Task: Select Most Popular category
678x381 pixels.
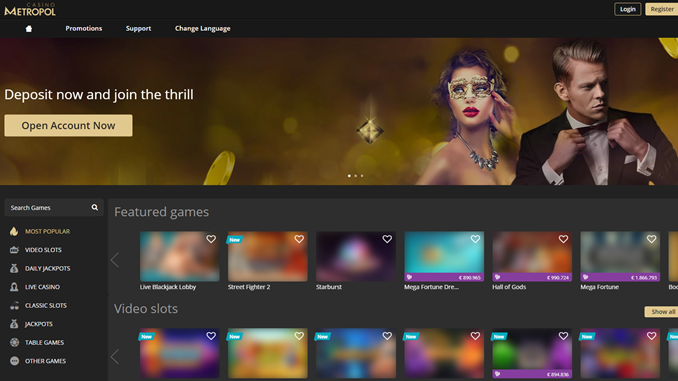Action: click(x=48, y=231)
